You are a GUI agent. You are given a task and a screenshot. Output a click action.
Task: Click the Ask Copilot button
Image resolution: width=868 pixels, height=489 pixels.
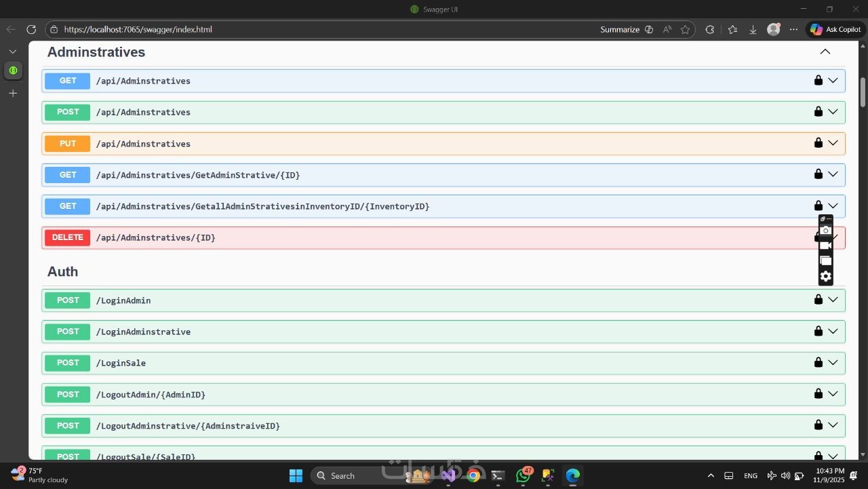(x=835, y=29)
